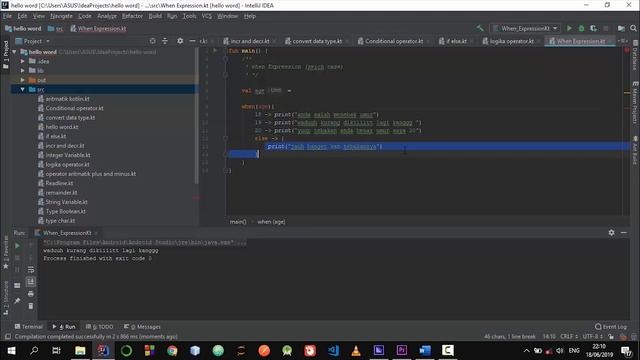Click Run tool window button at bottom
640x360 pixels.
(x=64, y=327)
